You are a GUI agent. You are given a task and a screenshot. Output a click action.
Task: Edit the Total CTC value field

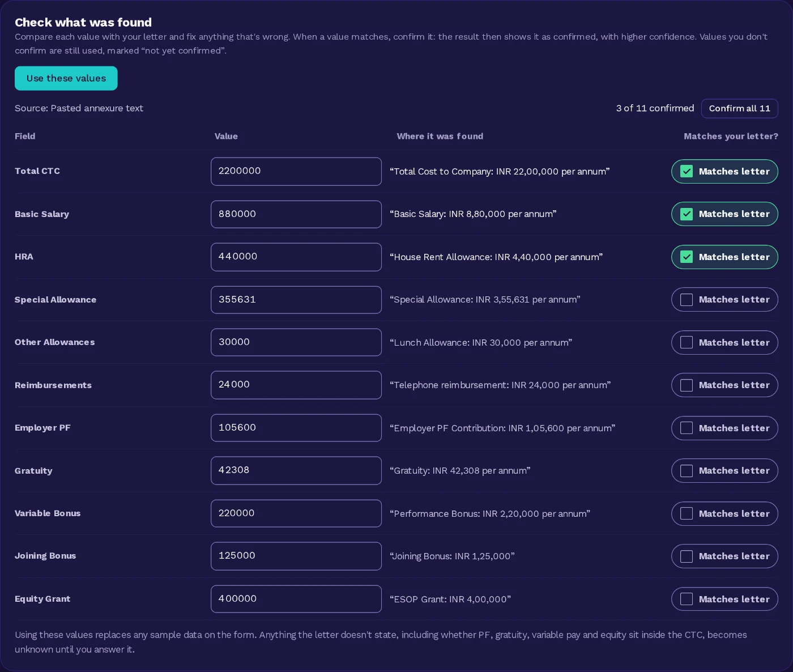(x=296, y=171)
